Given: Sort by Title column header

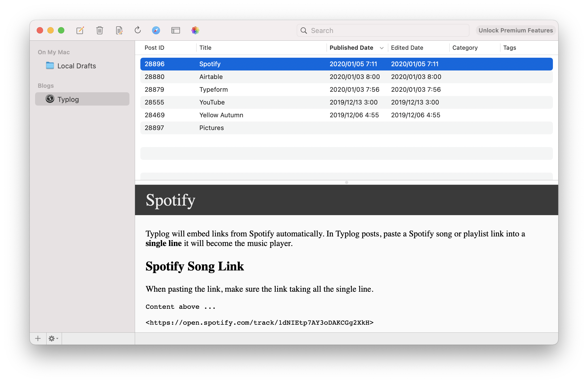Looking at the screenshot, I should [x=205, y=48].
